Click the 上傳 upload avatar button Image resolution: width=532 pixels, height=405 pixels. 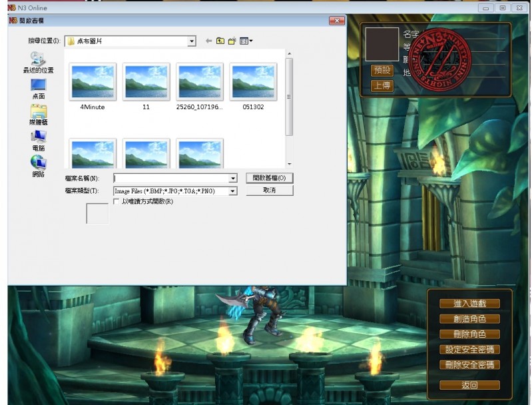click(382, 85)
